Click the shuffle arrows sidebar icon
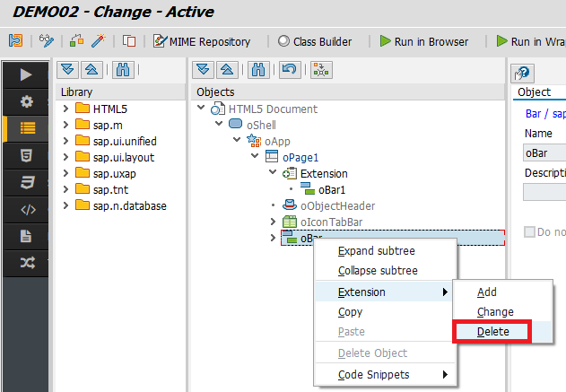Viewport: 566px width, 392px height. coord(26,263)
